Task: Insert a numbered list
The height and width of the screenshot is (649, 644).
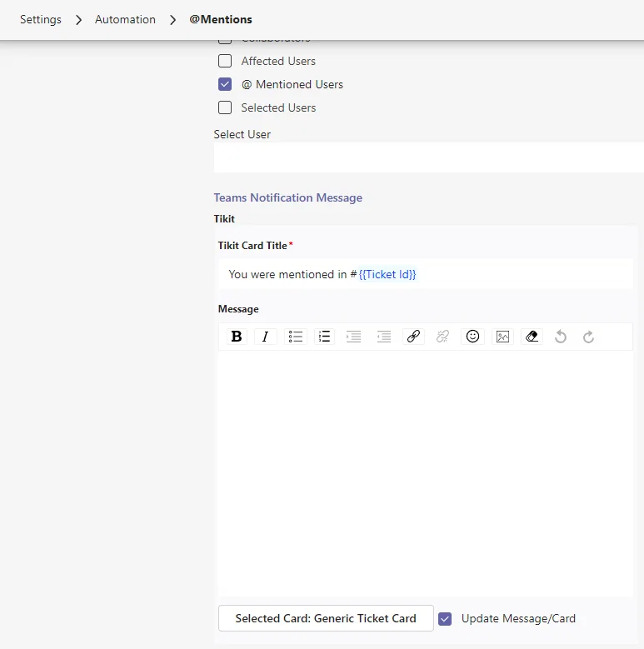Action: (324, 337)
